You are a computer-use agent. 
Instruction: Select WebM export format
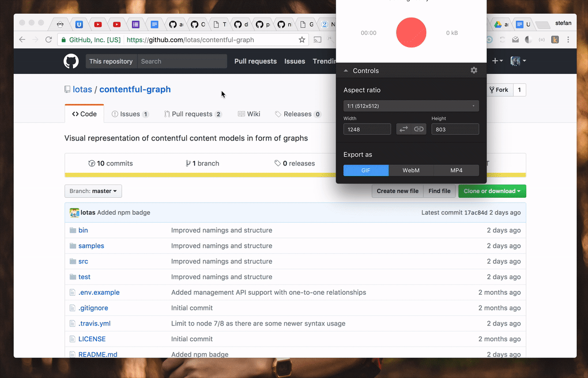click(x=411, y=170)
